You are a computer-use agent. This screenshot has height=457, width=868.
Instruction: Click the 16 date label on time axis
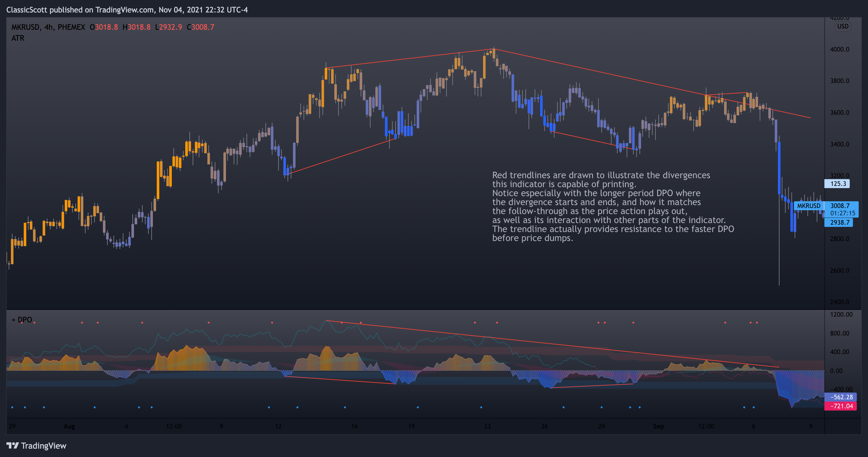pyautogui.click(x=354, y=426)
